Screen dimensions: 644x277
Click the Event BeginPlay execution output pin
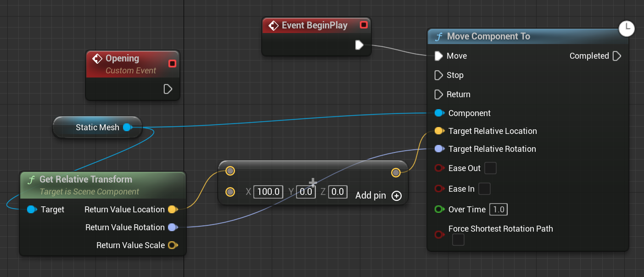359,45
